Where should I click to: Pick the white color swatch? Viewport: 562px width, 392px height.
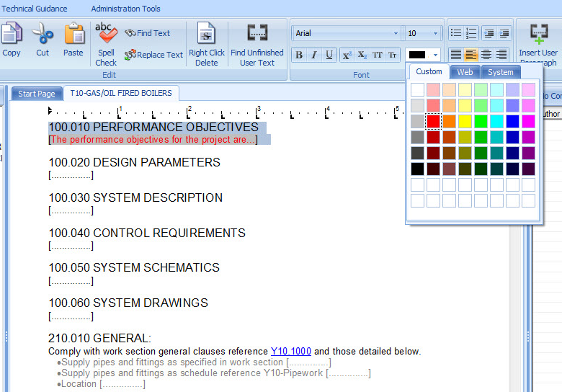click(418, 89)
